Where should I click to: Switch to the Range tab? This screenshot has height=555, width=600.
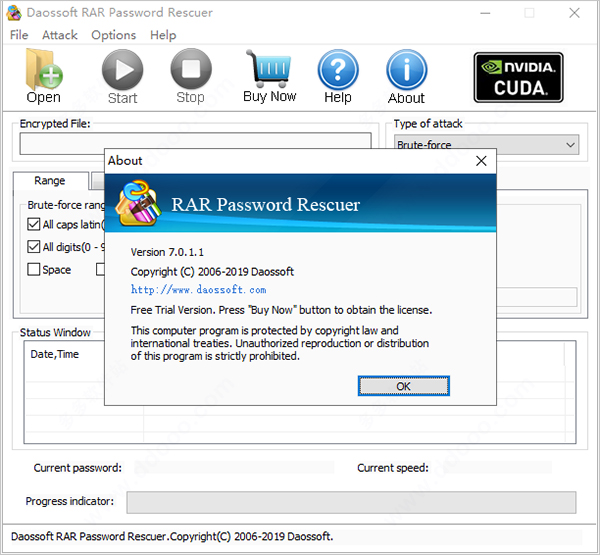(50, 180)
